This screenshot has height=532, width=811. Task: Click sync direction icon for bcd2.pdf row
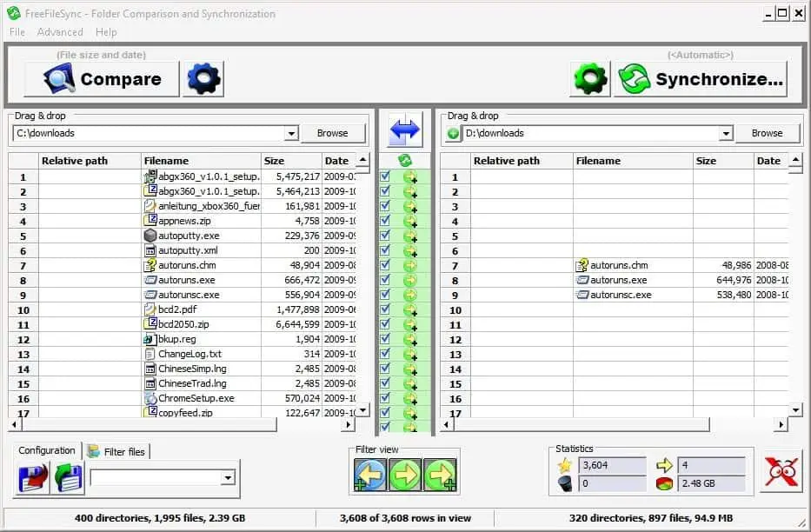coord(410,309)
